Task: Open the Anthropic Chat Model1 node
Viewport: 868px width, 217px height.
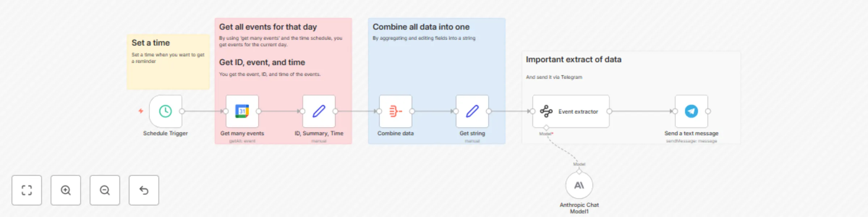Action: coord(579,185)
